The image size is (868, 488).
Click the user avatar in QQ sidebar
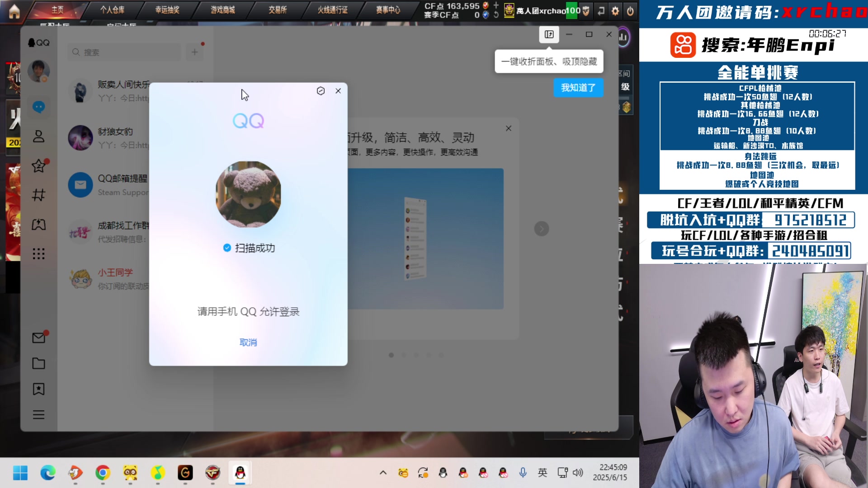[38, 71]
